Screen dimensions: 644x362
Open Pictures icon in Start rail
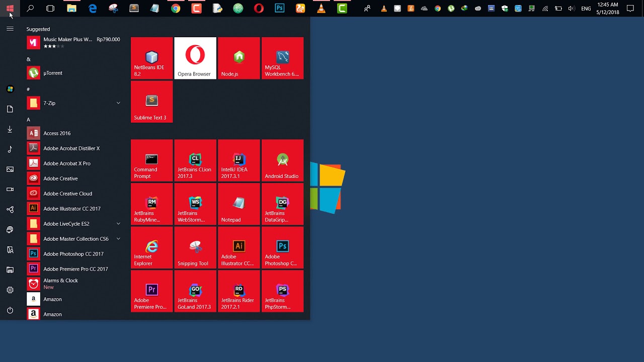(10, 169)
